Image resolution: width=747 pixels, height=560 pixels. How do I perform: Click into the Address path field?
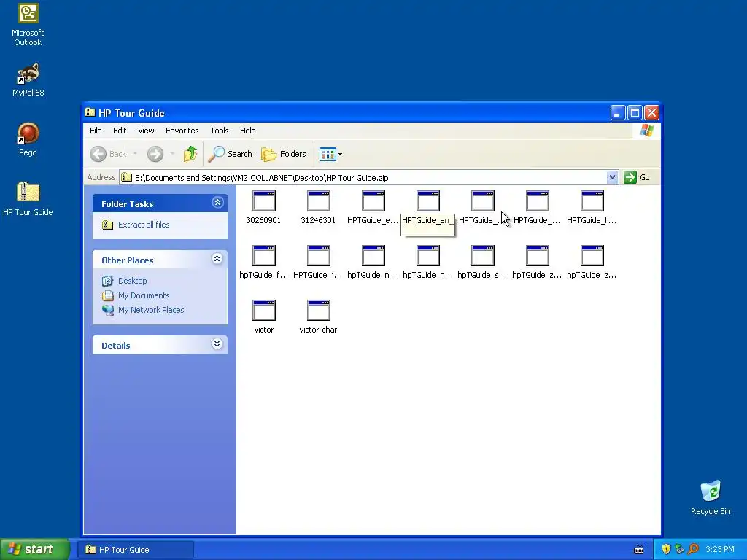(363, 178)
